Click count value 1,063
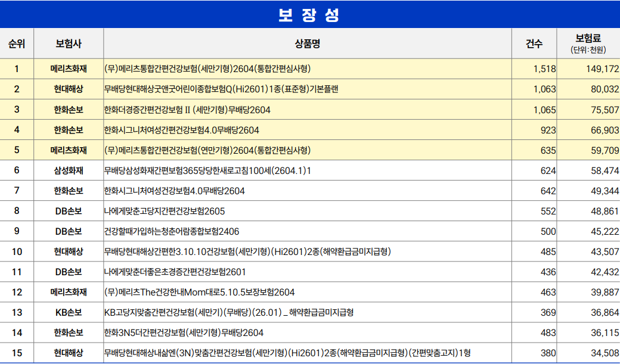Screen dimensions: 620x364 pos(544,89)
